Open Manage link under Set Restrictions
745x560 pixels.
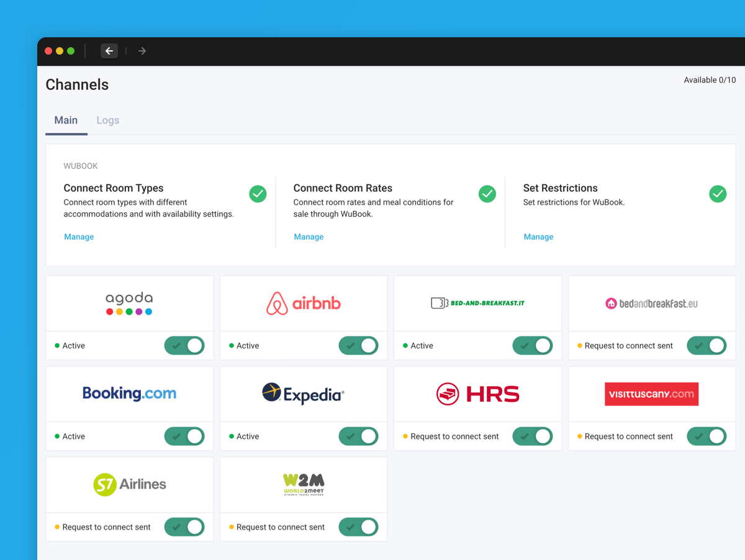[x=538, y=237]
